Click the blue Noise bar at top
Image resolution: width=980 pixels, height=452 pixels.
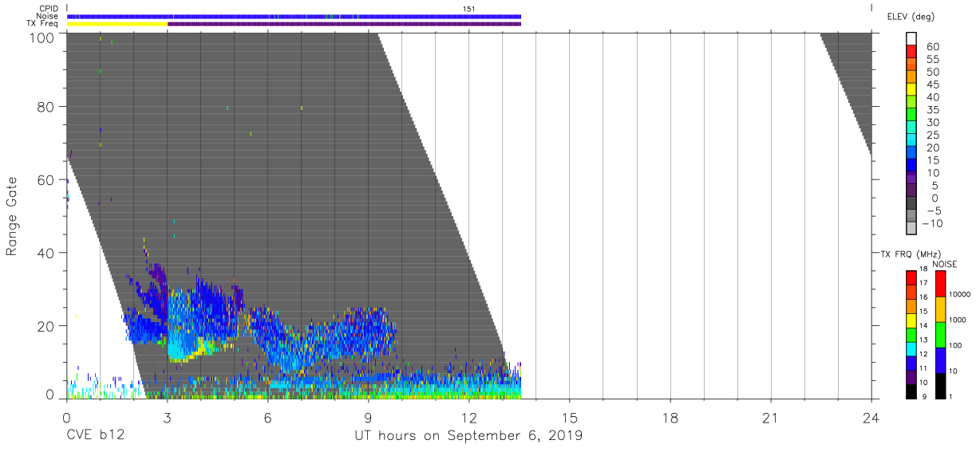[x=294, y=16]
